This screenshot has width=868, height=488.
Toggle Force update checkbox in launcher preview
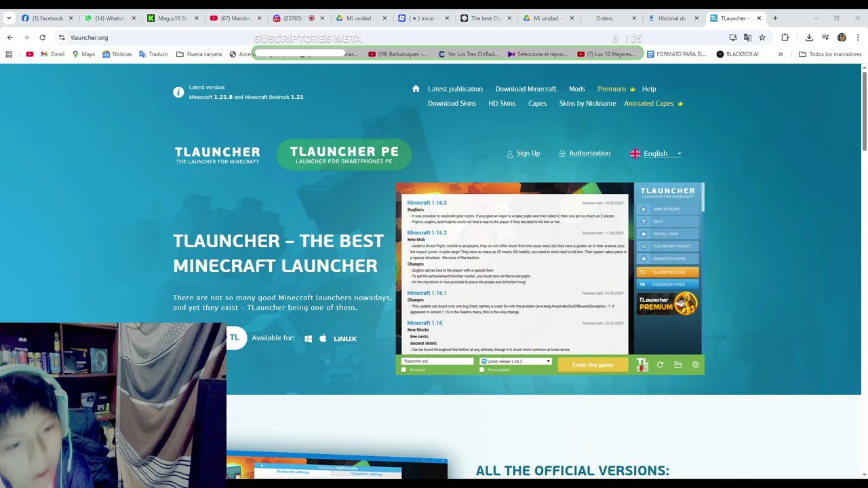point(482,369)
